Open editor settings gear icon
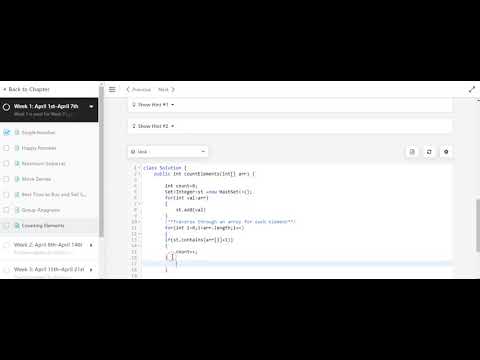Viewport: 480px width, 360px height. pos(446,152)
